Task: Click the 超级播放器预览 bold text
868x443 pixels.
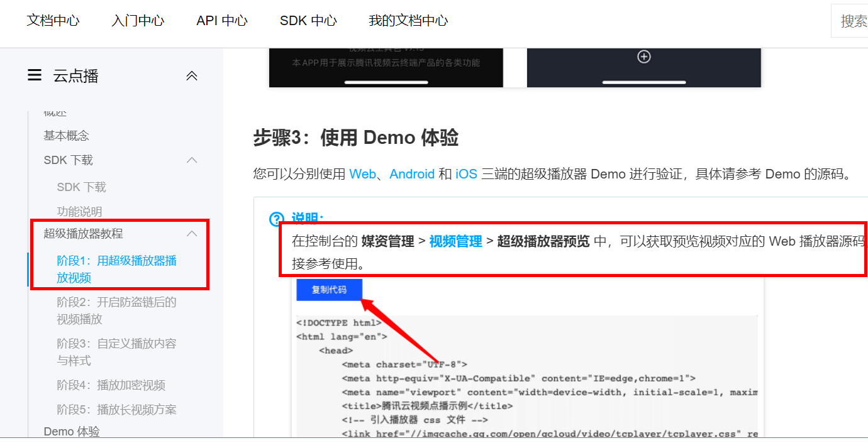Action: (543, 241)
